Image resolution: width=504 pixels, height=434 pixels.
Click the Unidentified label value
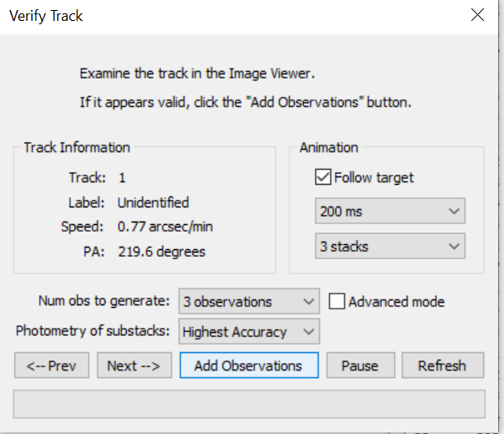(x=153, y=202)
